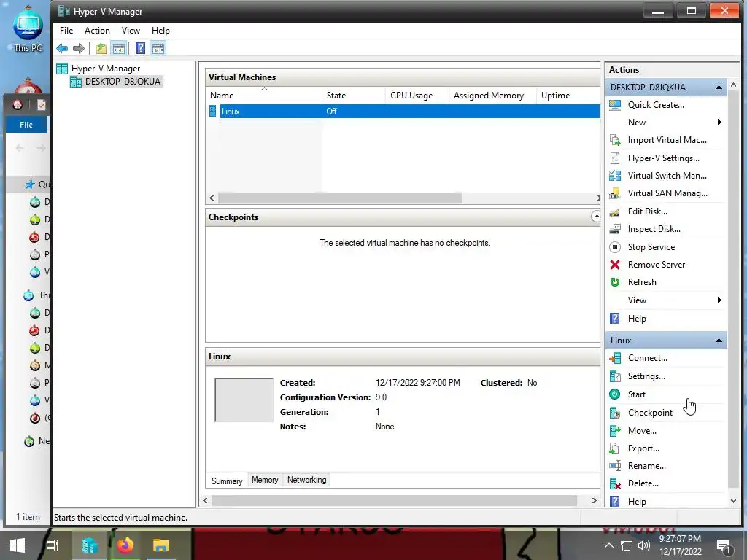Open Settings for the Linux VM

[x=646, y=376]
